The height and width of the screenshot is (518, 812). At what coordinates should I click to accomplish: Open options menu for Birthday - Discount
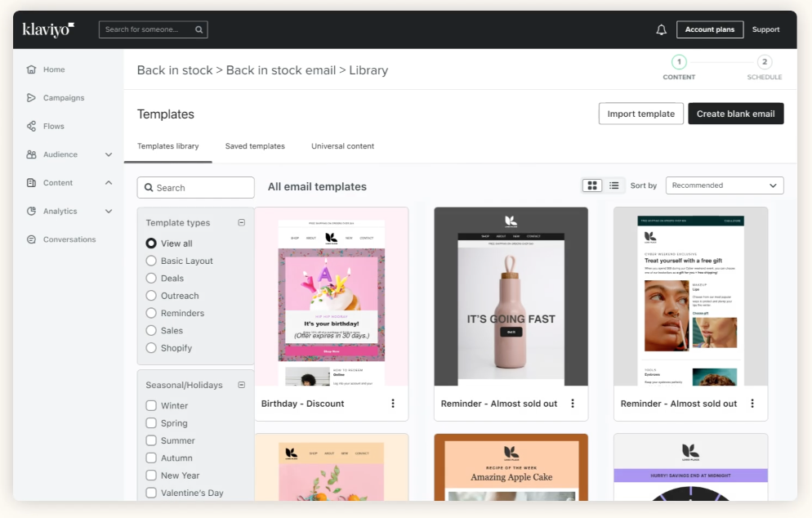pos(393,404)
